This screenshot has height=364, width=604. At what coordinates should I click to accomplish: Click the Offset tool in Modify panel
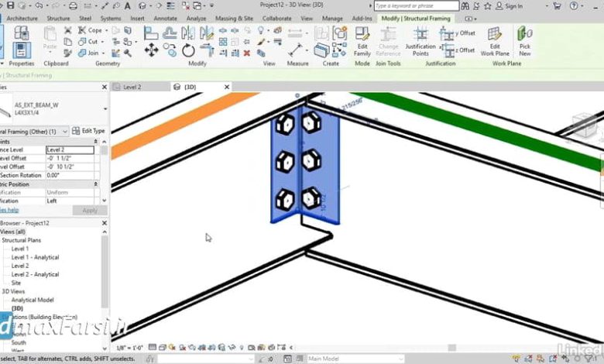[x=170, y=33]
